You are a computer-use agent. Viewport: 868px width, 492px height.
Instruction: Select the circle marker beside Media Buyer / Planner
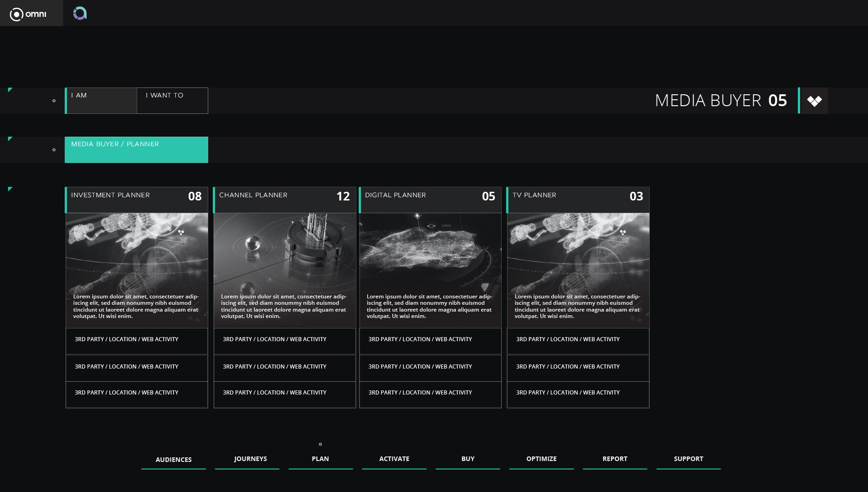click(54, 150)
